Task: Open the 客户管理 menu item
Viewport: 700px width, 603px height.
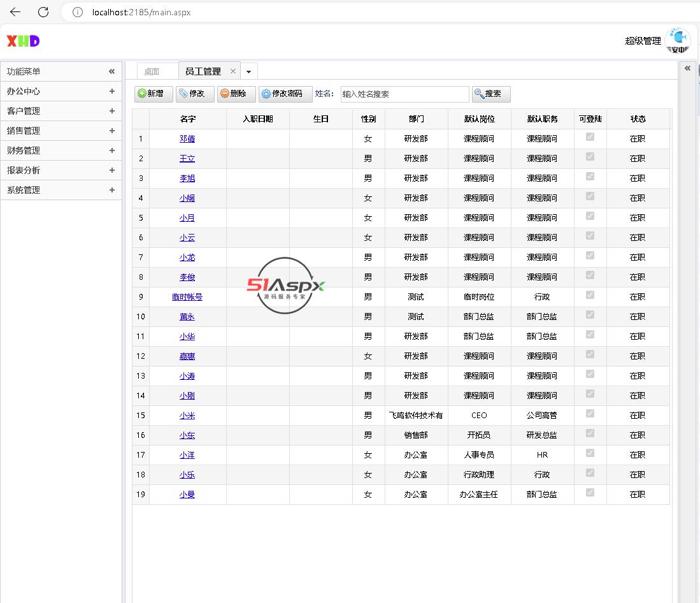Action: pos(24,111)
